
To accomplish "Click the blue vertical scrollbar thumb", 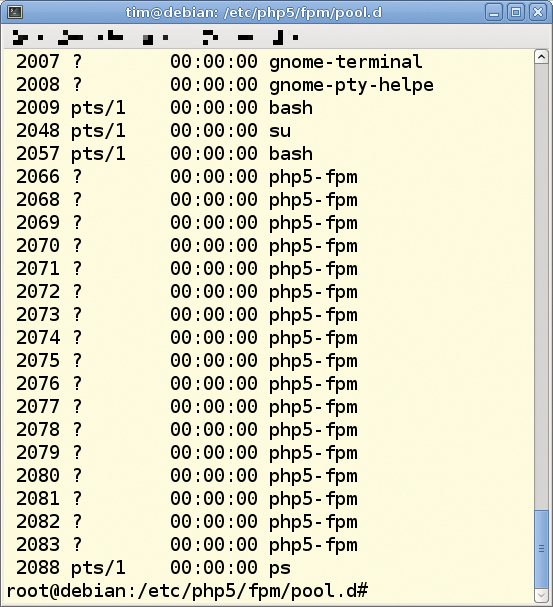I will tap(541, 549).
